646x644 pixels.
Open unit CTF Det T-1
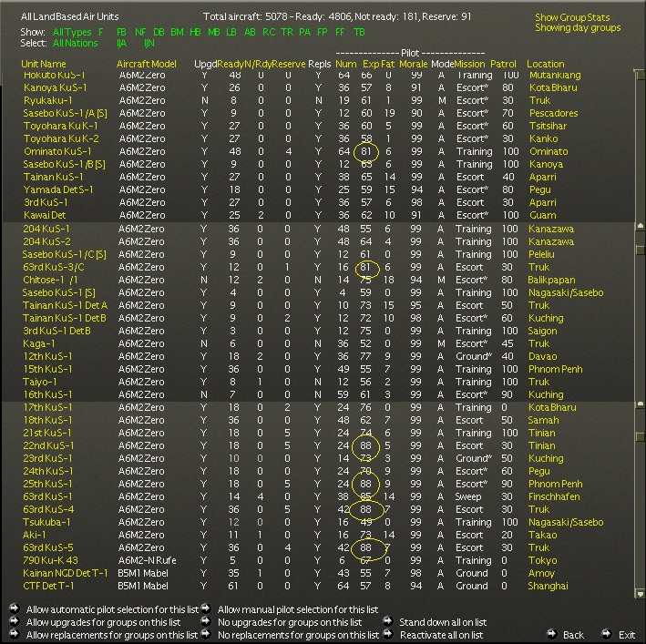(x=48, y=587)
